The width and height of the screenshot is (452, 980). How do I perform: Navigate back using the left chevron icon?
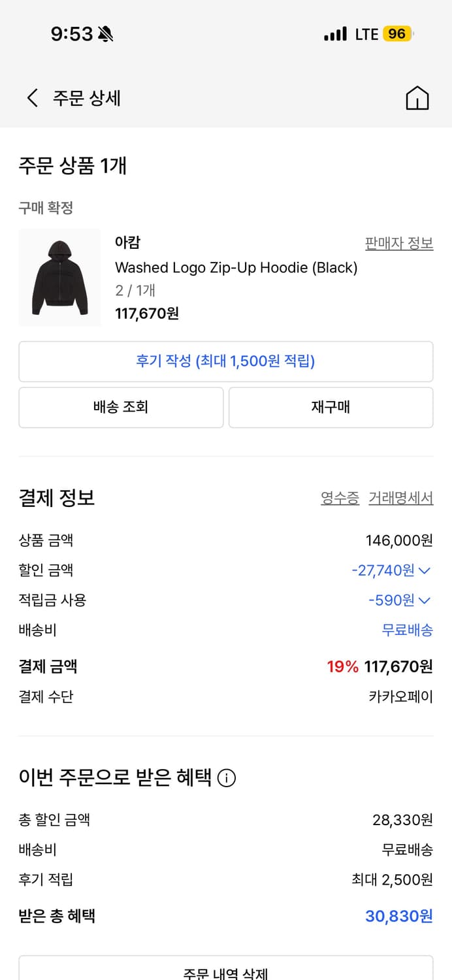point(31,98)
